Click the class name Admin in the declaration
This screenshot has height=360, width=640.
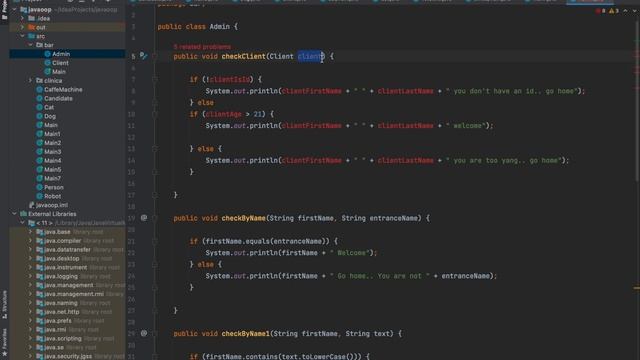pyautogui.click(x=220, y=27)
